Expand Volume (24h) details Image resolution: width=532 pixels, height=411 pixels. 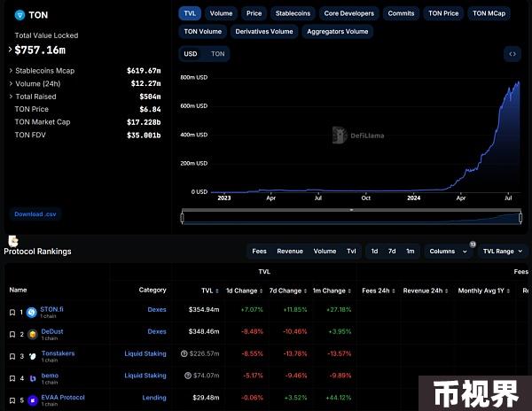[11, 83]
